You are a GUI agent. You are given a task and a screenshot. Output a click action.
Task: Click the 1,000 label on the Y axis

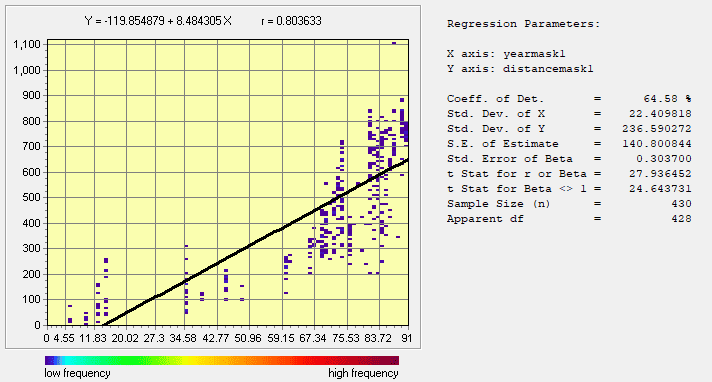27,70
